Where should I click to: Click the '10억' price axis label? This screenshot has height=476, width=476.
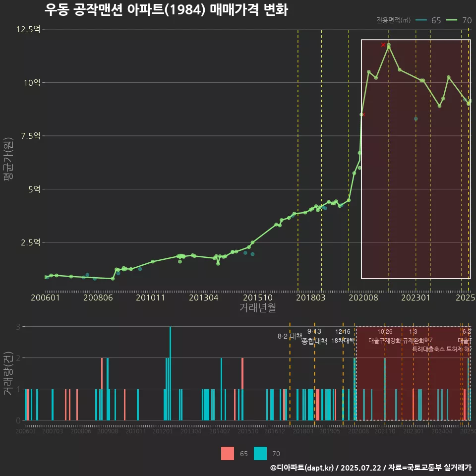(32, 83)
